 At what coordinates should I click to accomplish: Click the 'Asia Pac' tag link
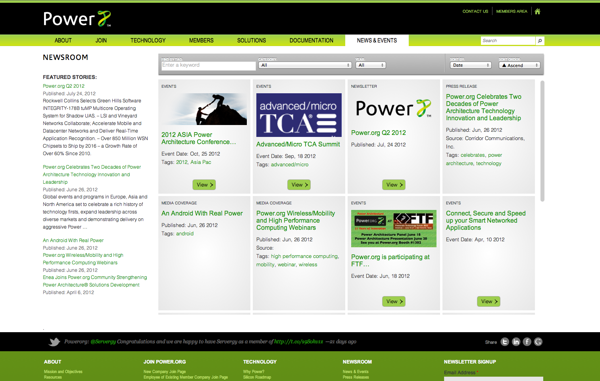201,162
